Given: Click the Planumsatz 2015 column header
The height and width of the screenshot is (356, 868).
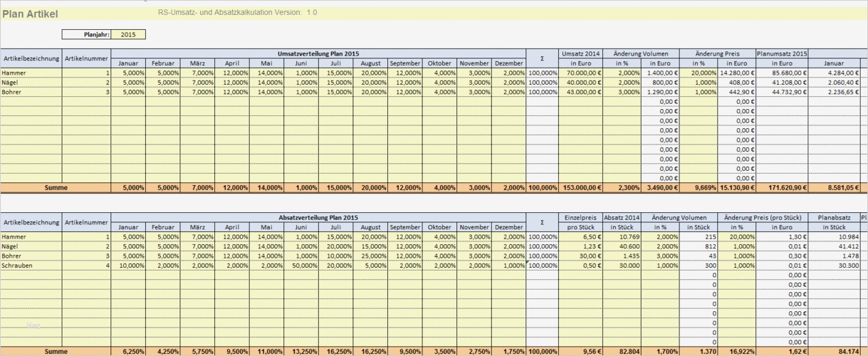Looking at the screenshot, I should 782,54.
